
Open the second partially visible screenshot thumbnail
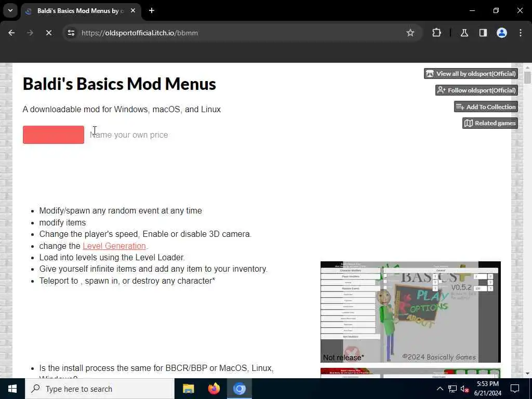[x=410, y=373]
